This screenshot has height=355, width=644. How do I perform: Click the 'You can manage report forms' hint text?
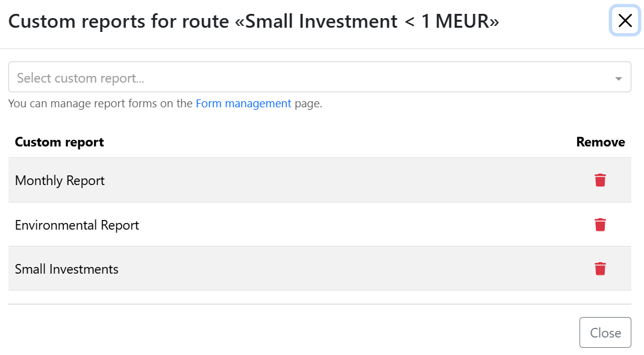(x=100, y=104)
